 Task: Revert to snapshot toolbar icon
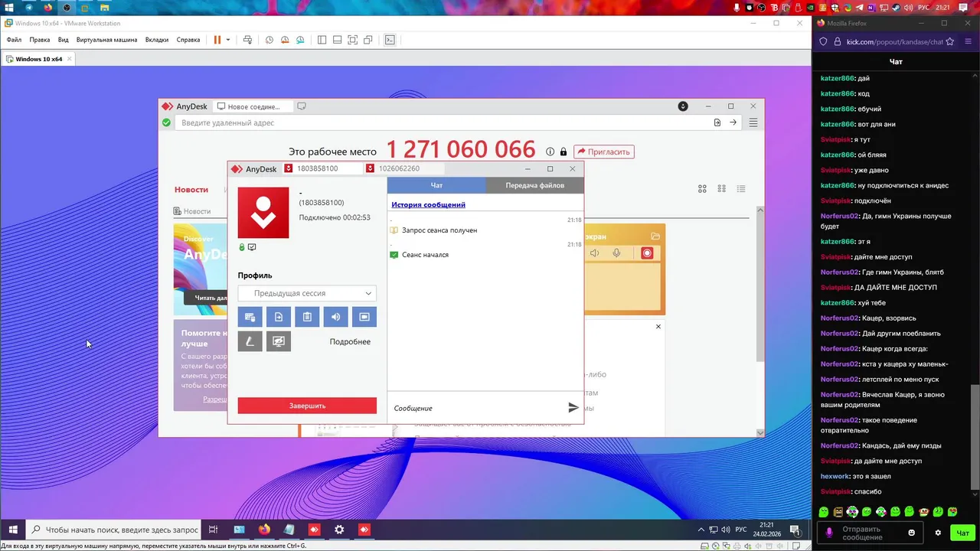click(x=285, y=40)
